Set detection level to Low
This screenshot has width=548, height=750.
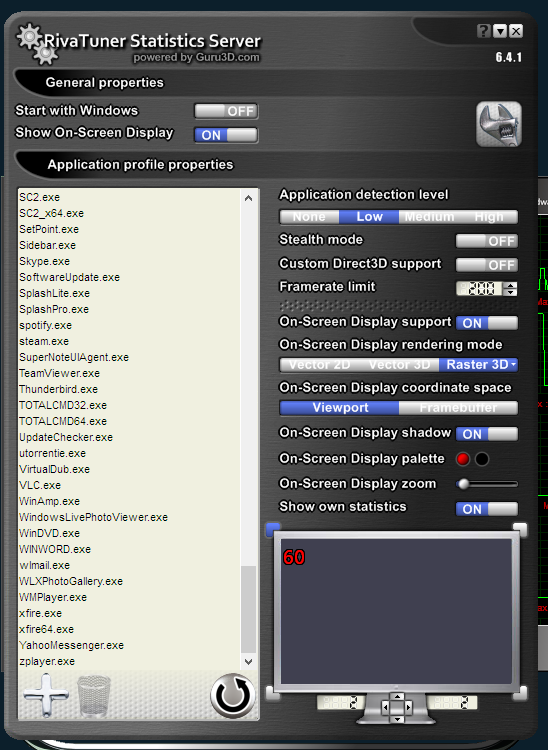pos(369,217)
